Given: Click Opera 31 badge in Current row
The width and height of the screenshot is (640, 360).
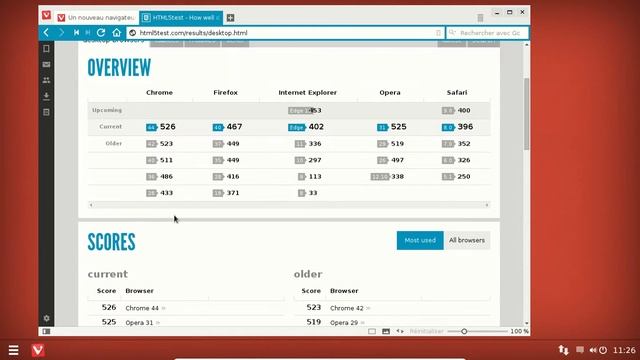Looking at the screenshot, I should point(382,127).
